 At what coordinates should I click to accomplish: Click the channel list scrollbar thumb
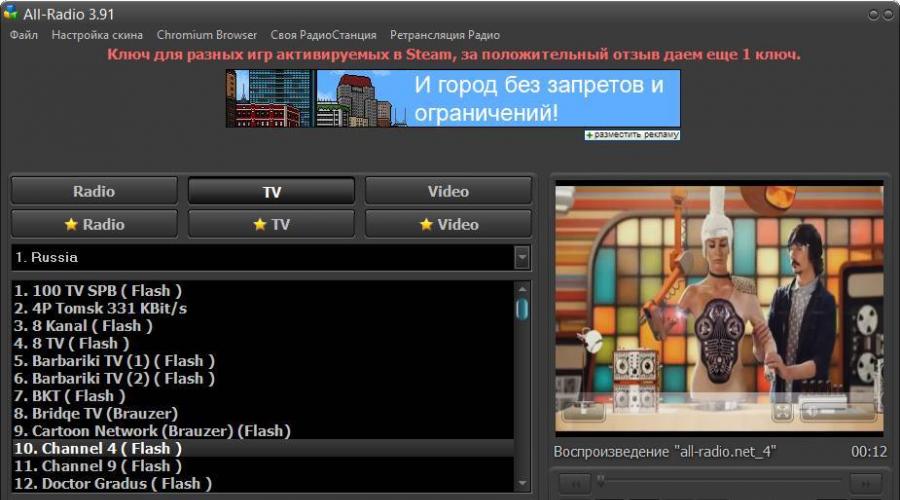(522, 309)
